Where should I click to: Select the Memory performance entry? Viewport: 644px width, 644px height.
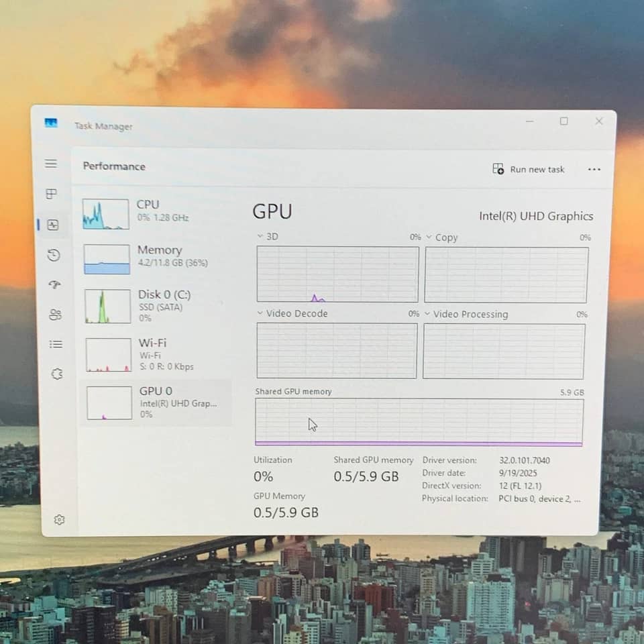[x=156, y=259]
